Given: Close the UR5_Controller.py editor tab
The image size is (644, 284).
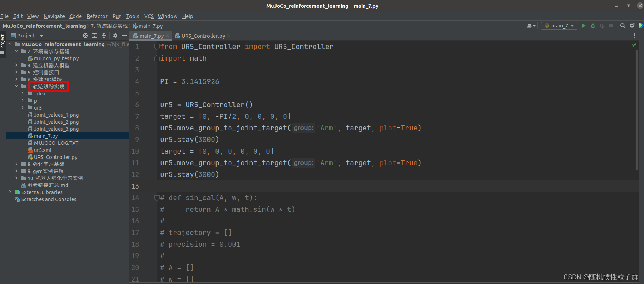Looking at the screenshot, I should [229, 36].
